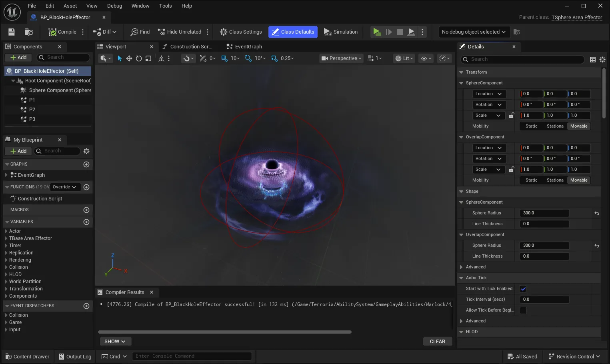Click the Find toolbar button
The width and height of the screenshot is (610, 364).
140,32
